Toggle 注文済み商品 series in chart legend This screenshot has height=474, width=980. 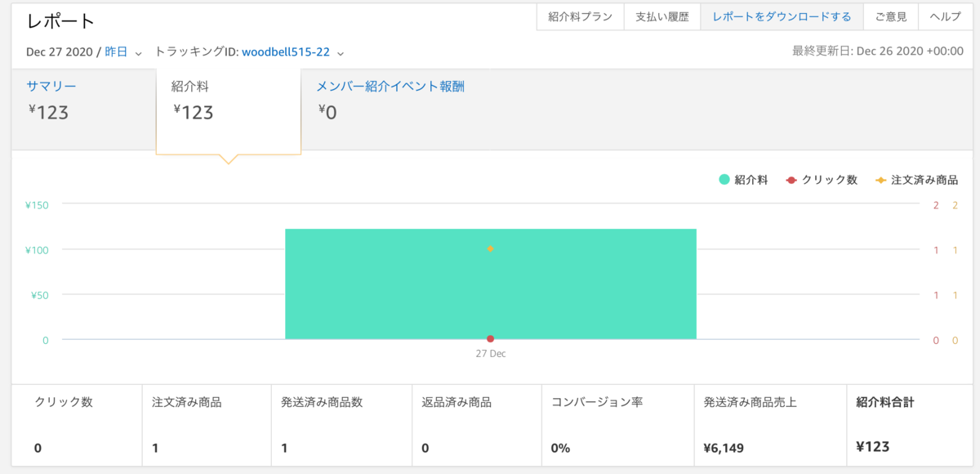(916, 180)
